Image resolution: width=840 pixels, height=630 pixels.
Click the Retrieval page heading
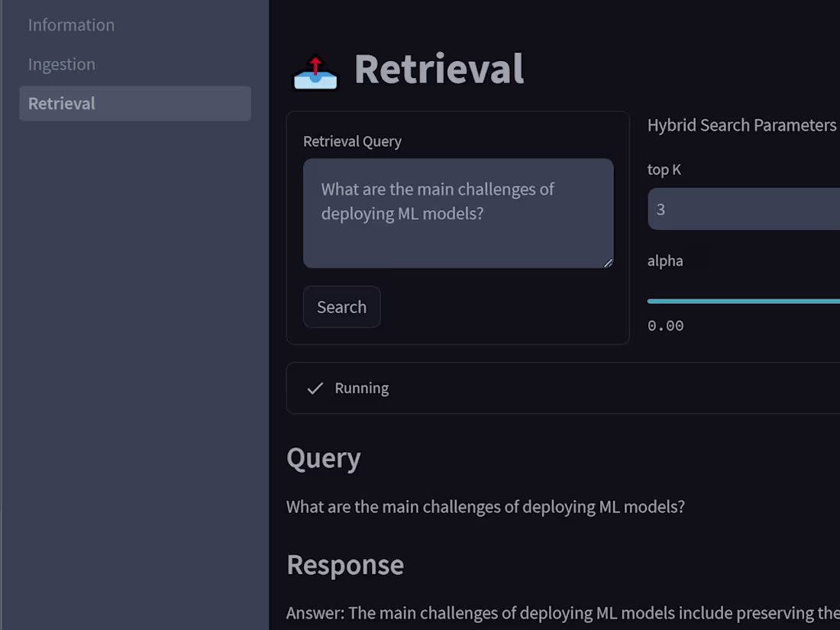[x=439, y=69]
